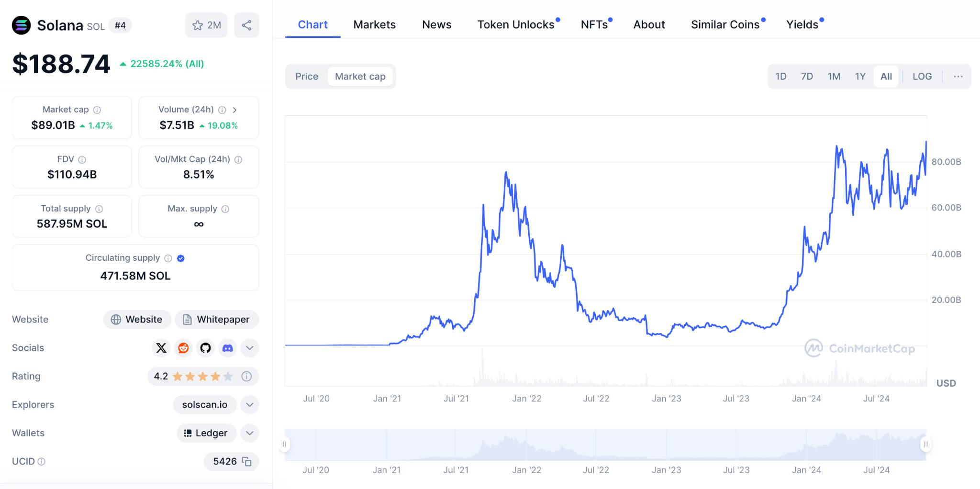This screenshot has width=980, height=489.
Task: Click Circulating supply info icon
Action: click(168, 258)
